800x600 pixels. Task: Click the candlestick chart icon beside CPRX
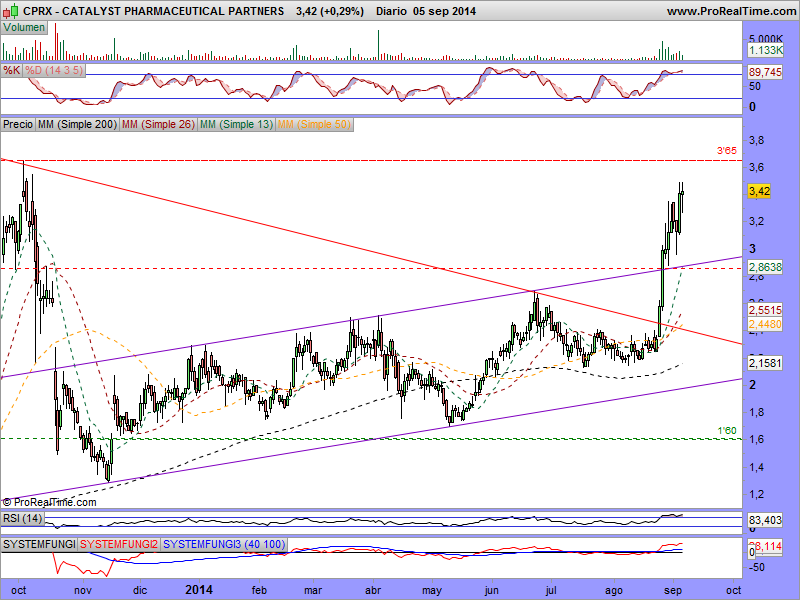[11, 10]
